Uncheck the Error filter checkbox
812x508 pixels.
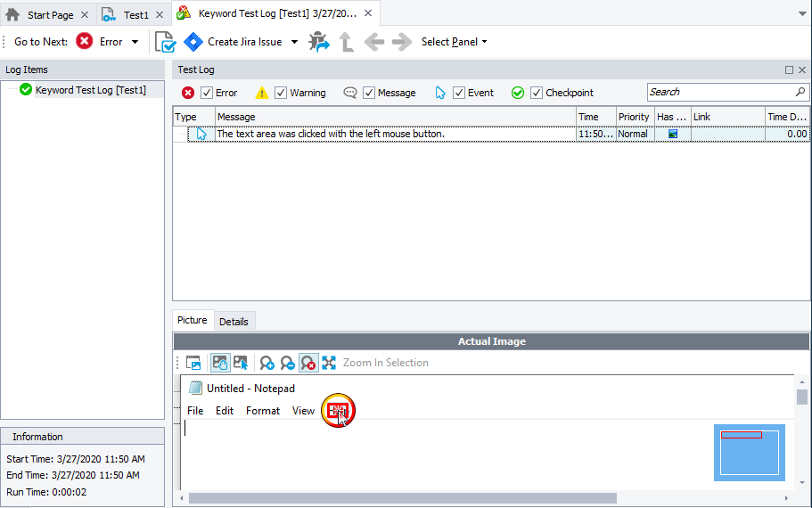coord(207,93)
